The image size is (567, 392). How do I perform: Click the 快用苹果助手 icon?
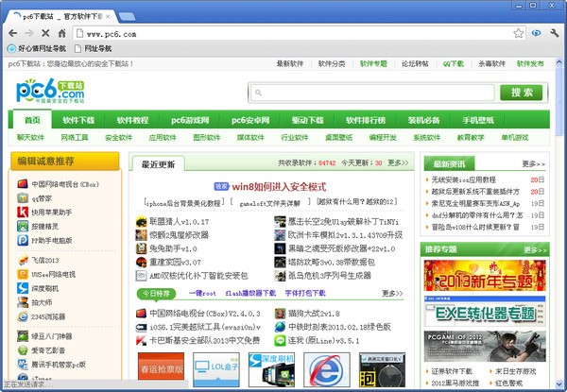(x=23, y=213)
